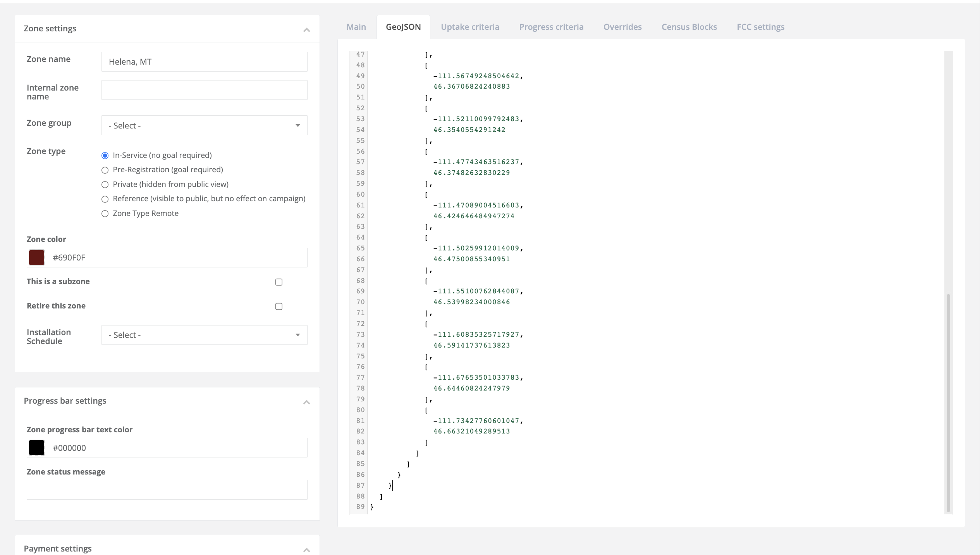
Task: Open the FCC settings tab
Action: click(x=760, y=27)
